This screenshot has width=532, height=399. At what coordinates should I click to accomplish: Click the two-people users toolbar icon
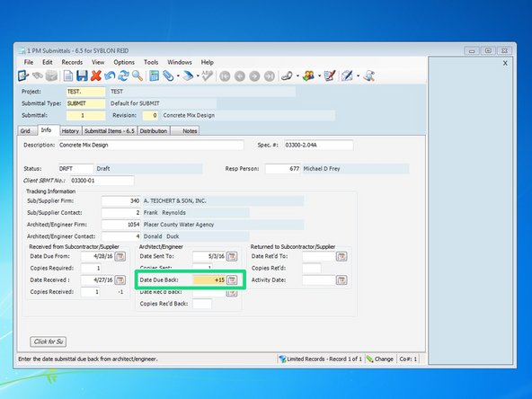point(308,75)
